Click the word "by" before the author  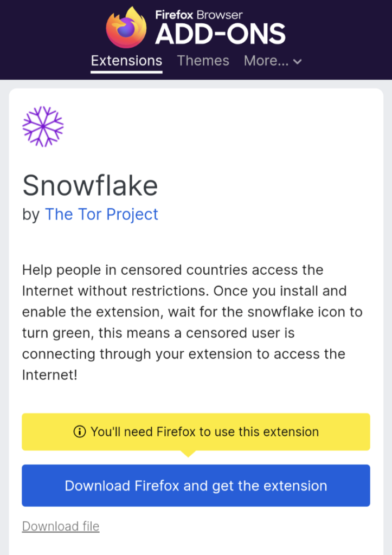[x=31, y=215]
